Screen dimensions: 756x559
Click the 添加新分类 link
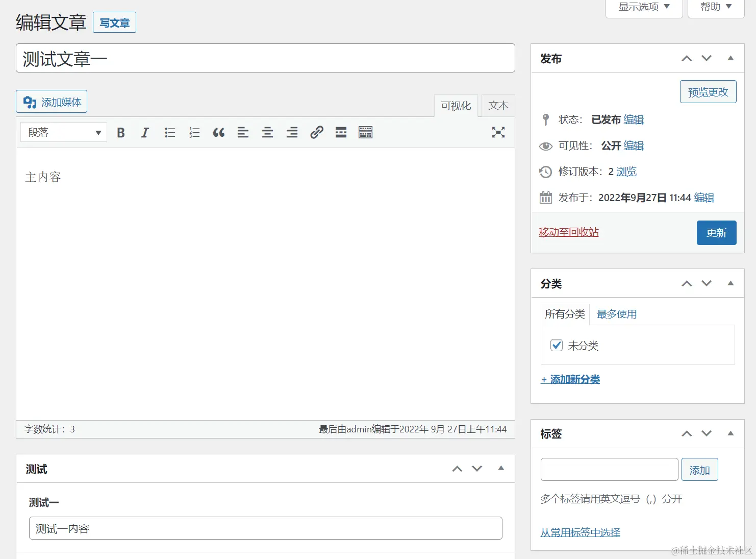click(x=570, y=379)
